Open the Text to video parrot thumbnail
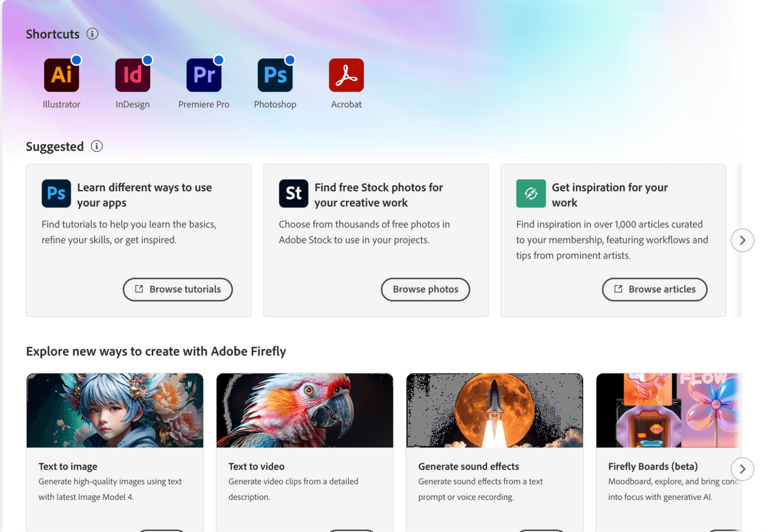Screen dimensions: 767x532 (305, 410)
